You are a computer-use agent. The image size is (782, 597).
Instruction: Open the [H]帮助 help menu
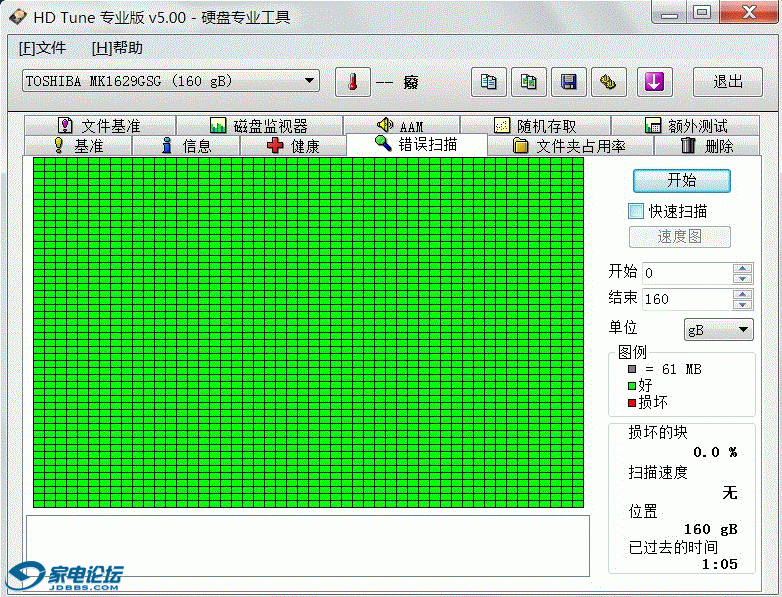pos(117,48)
